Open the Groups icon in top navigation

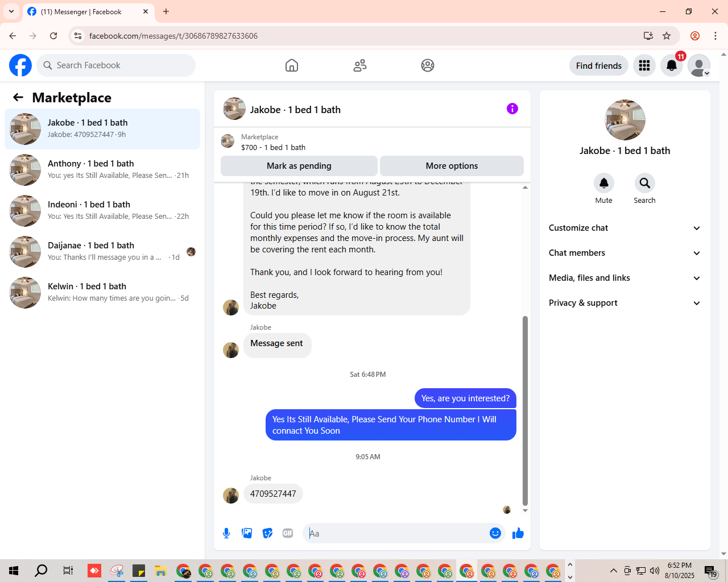[x=428, y=65]
